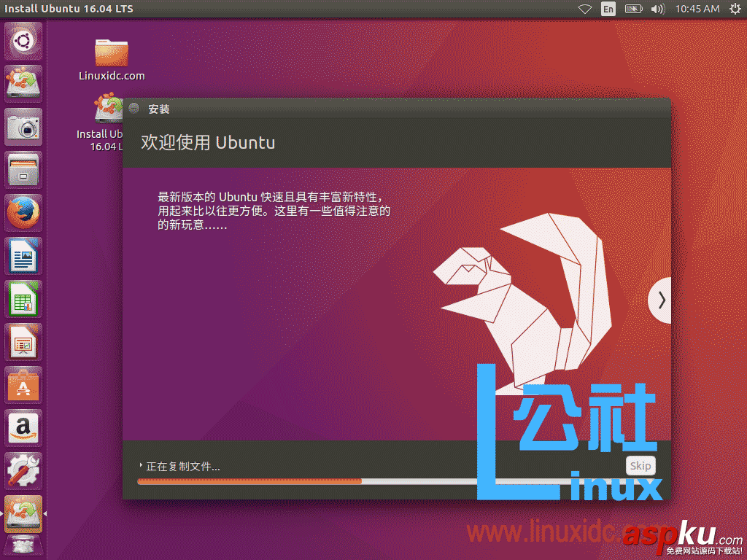
Task: Click the top Install Ubuntu launcher icon
Action: 23,84
